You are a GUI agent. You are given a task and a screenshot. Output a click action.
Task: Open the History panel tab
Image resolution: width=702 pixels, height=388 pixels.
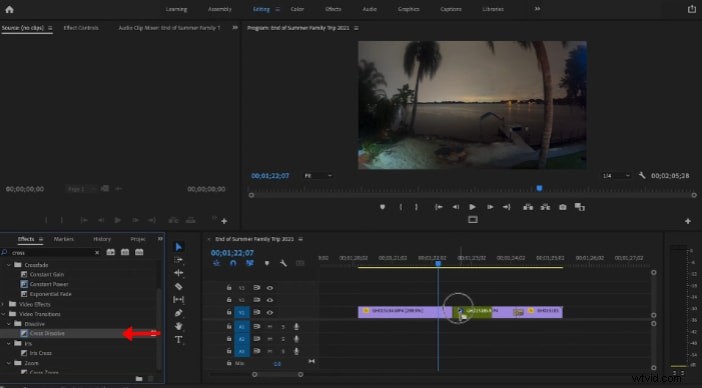[102, 239]
